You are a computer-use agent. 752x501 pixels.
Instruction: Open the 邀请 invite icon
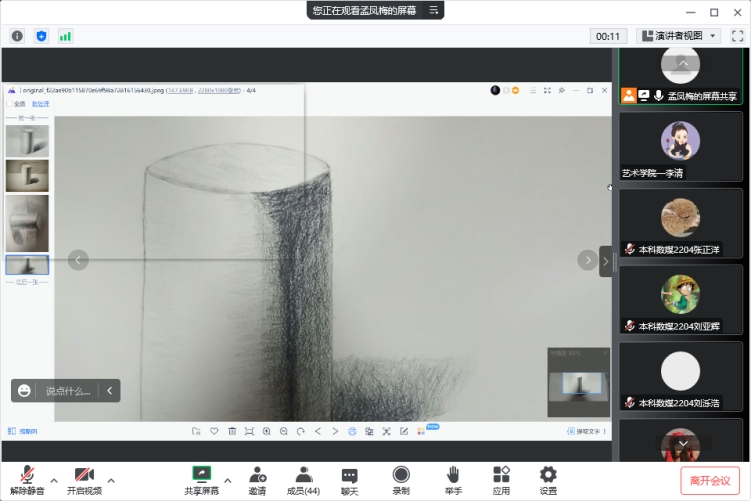pos(257,479)
